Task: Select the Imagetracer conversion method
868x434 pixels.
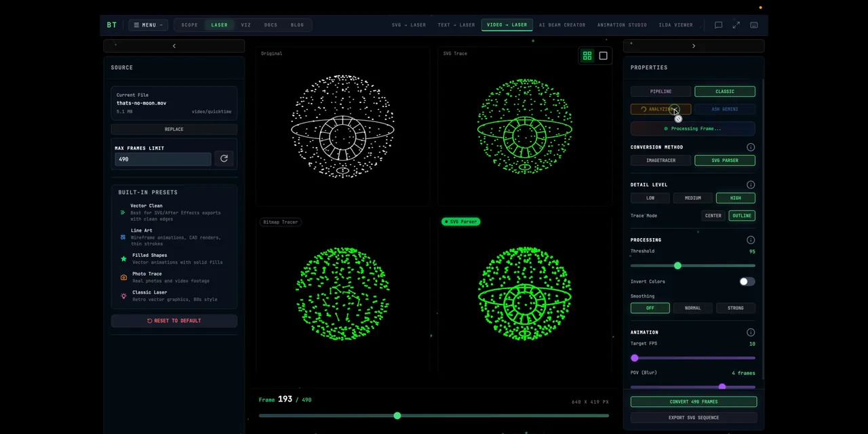Action: tap(660, 161)
